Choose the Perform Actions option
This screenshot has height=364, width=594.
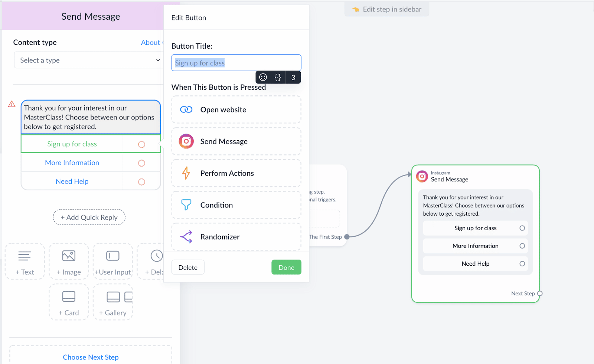point(236,173)
